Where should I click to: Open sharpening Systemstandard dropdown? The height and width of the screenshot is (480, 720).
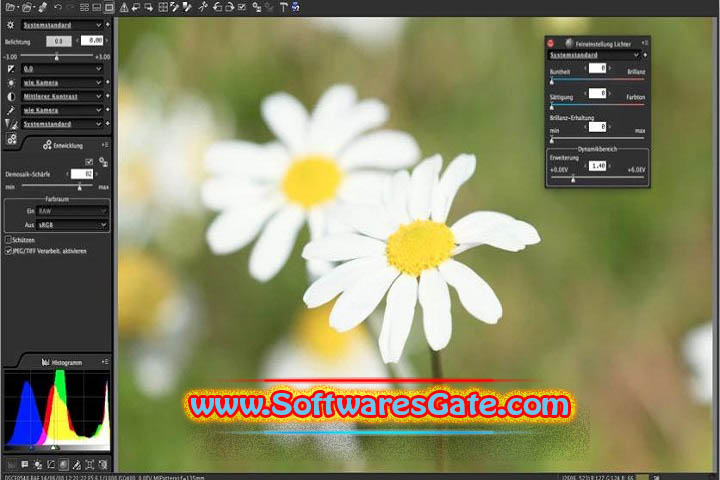point(62,124)
